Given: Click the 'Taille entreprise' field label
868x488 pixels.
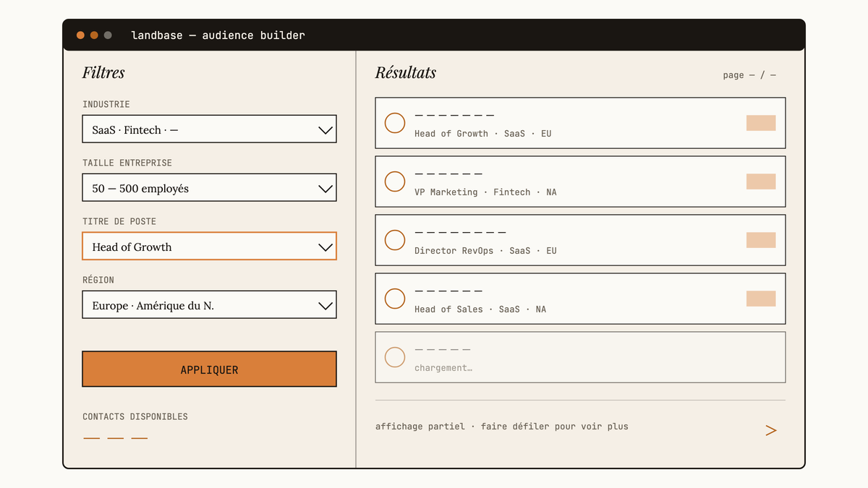Looking at the screenshot, I should [x=127, y=163].
